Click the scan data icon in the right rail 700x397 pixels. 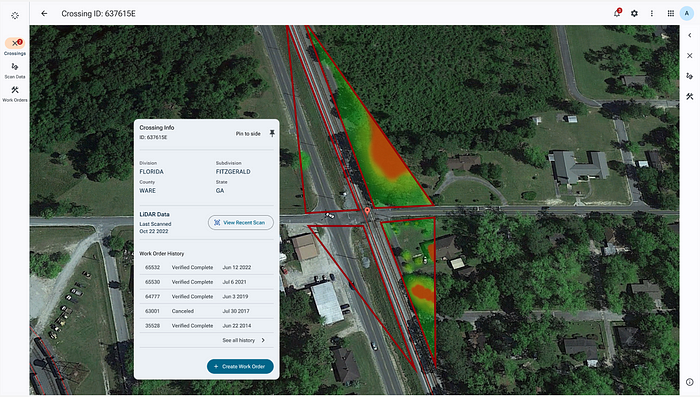pos(690,76)
